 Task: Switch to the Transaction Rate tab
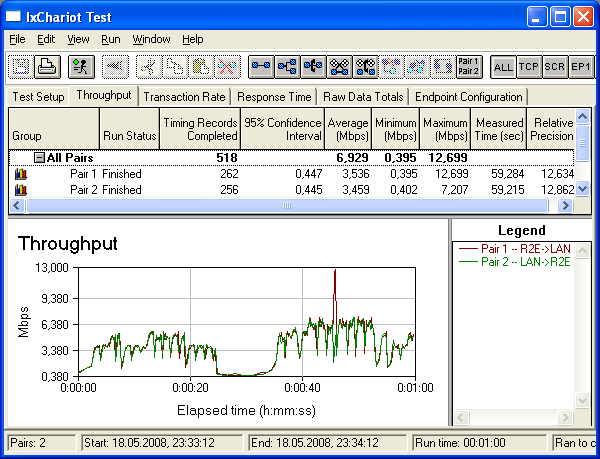(x=184, y=97)
